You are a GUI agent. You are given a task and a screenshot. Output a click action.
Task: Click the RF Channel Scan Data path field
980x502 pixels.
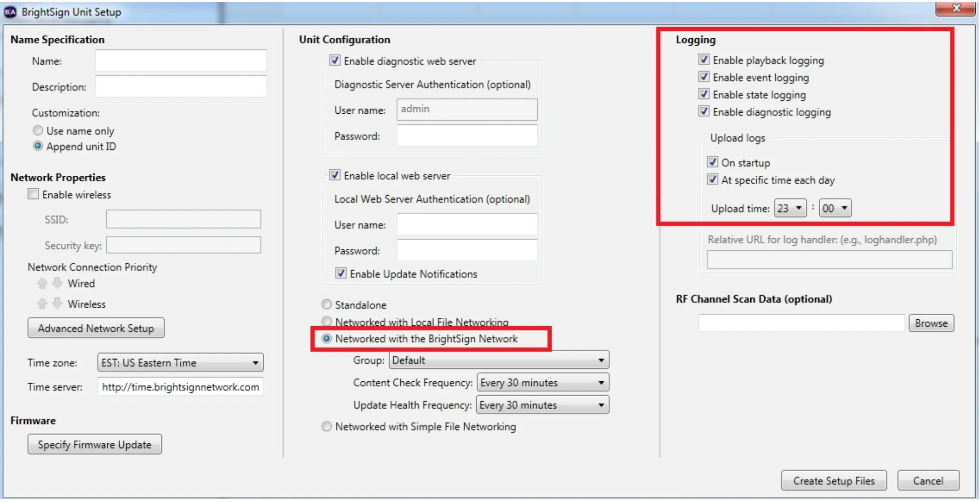801,323
